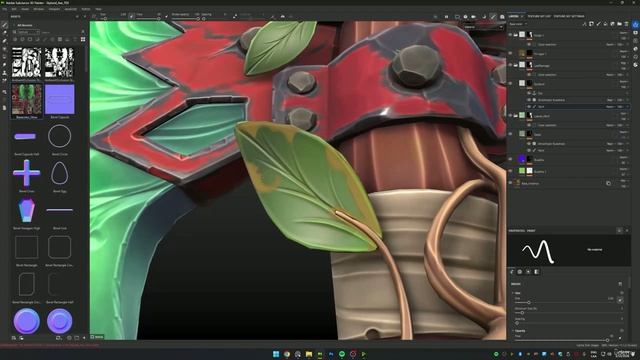Toggle visibility of the blue swatch layer
This screenshot has height=360, width=640.
510,159
